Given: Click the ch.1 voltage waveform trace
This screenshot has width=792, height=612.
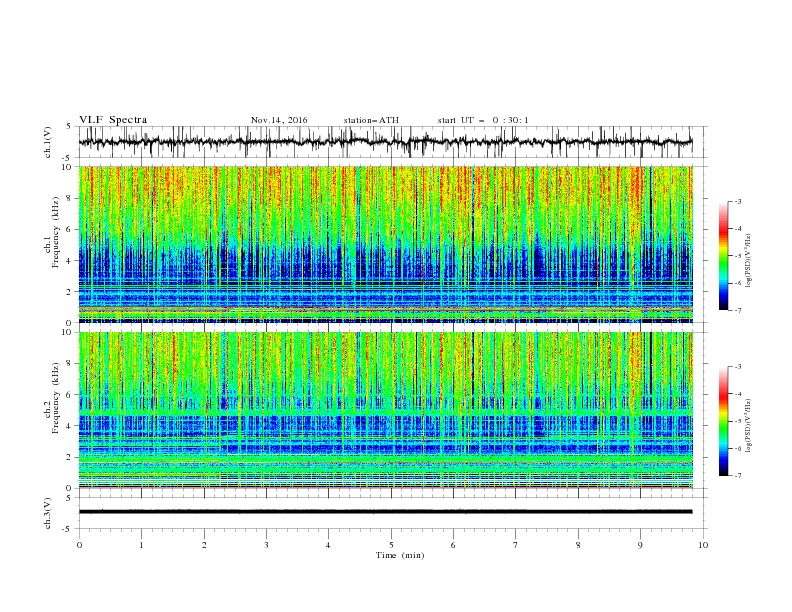Looking at the screenshot, I should (x=385, y=142).
